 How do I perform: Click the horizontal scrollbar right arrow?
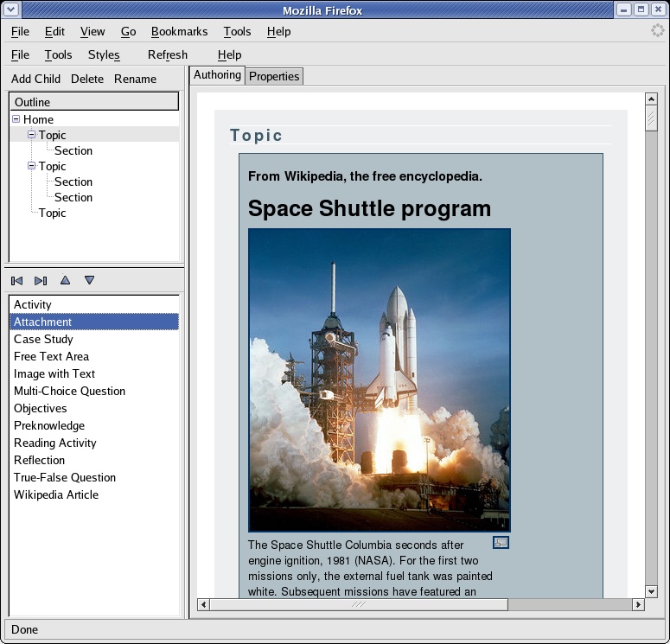[x=638, y=604]
